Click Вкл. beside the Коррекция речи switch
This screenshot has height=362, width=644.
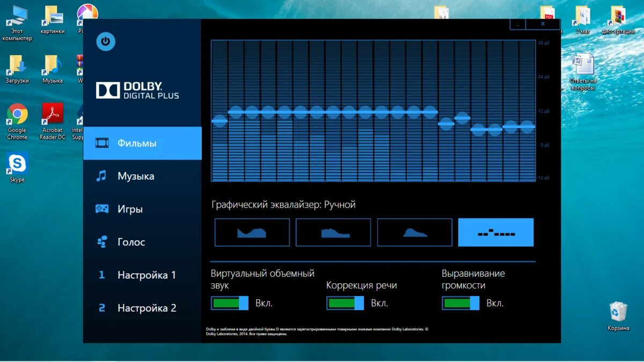(379, 303)
